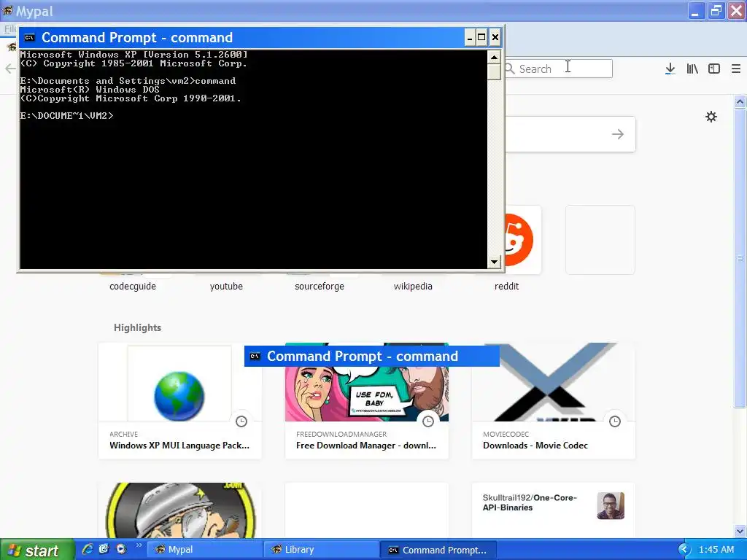Open the youtube top site label
The height and width of the screenshot is (560, 747).
(226, 286)
